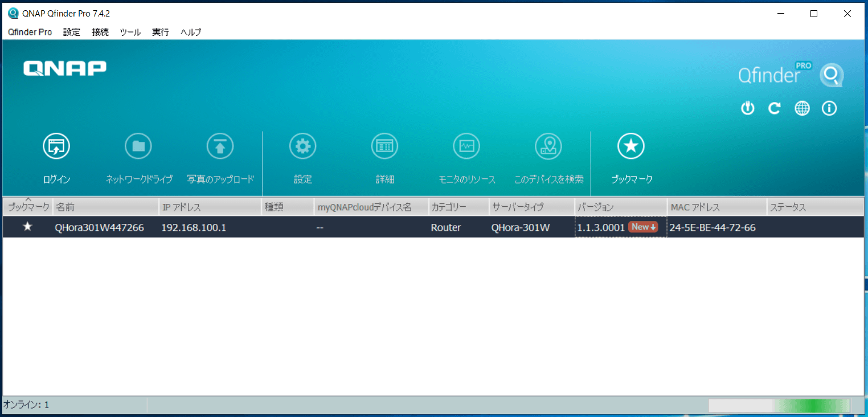The height and width of the screenshot is (417, 868).
Task: Sort by サーバータイプ column header
Action: coord(531,207)
